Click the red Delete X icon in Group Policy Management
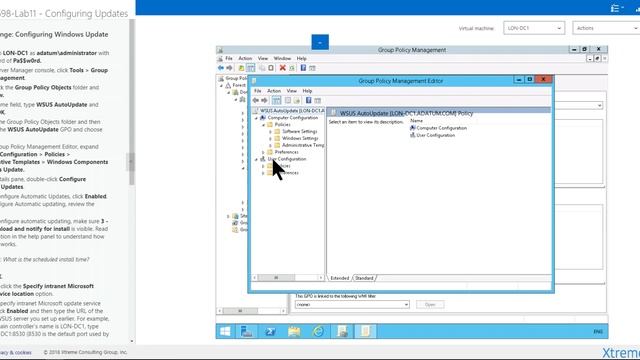 [x=282, y=68]
